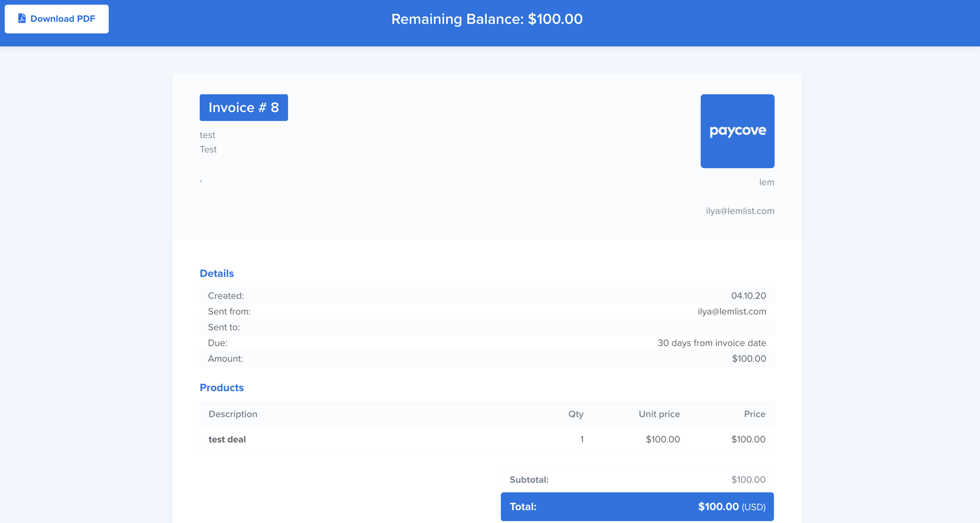
Task: Select the Download PDF button
Action: [56, 19]
